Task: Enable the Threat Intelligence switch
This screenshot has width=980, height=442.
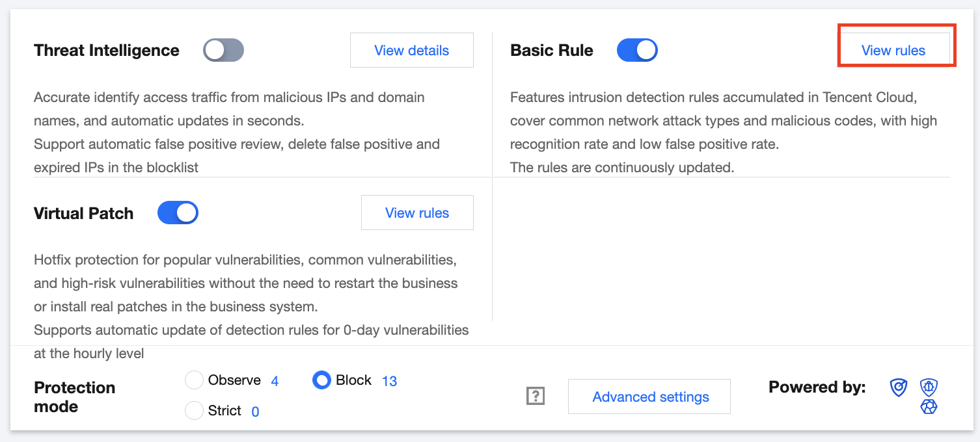Action: (x=223, y=50)
